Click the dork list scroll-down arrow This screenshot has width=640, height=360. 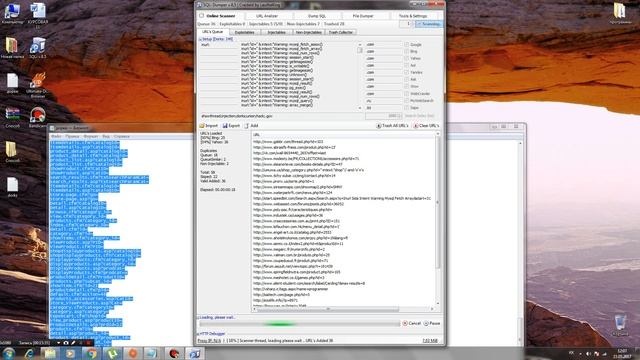(x=360, y=108)
